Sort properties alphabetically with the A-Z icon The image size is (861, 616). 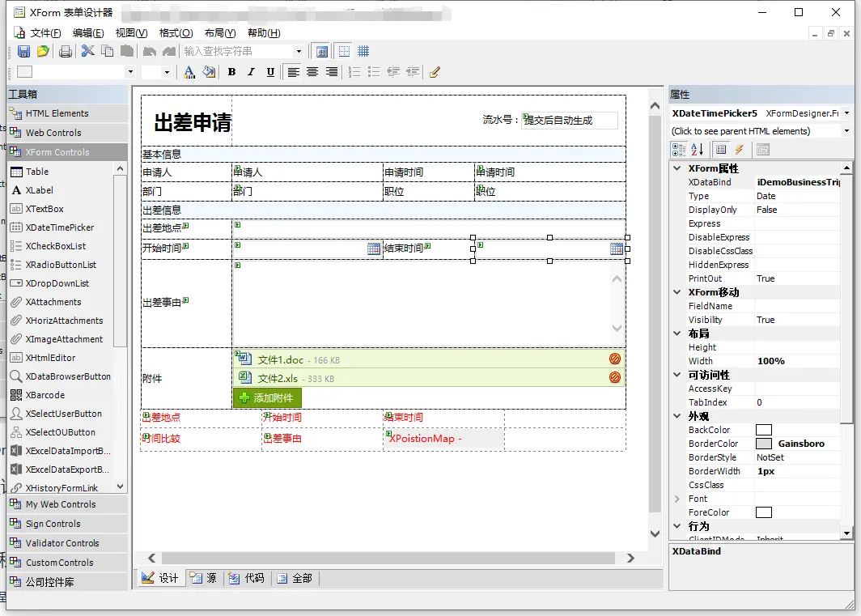click(698, 150)
